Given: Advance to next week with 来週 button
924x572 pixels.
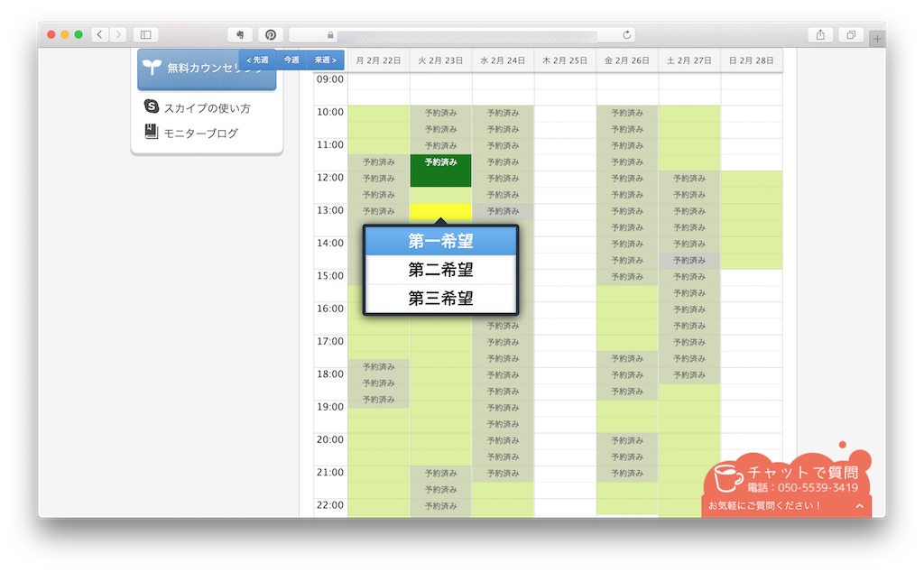Looking at the screenshot, I should tap(325, 60).
